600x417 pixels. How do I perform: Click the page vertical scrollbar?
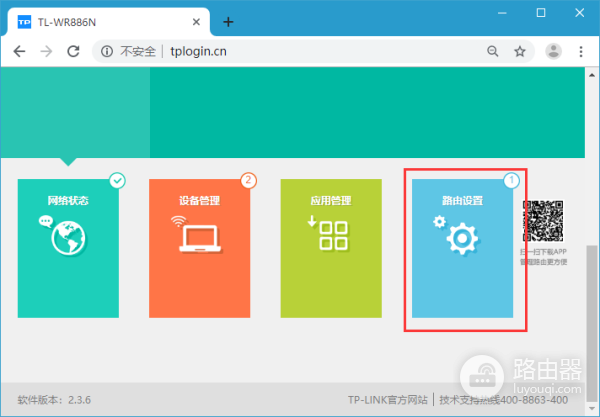coord(591,300)
